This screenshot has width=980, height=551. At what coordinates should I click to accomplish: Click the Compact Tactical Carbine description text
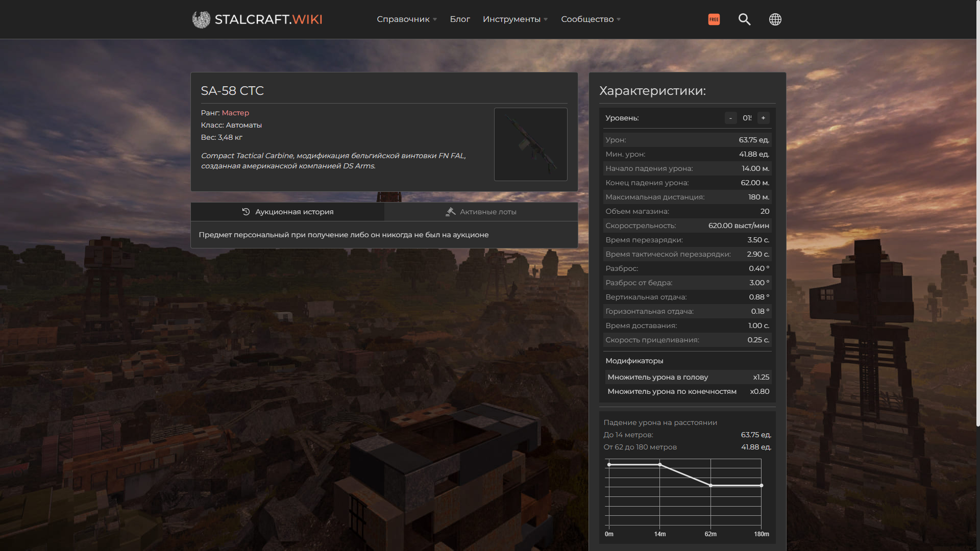pos(333,161)
